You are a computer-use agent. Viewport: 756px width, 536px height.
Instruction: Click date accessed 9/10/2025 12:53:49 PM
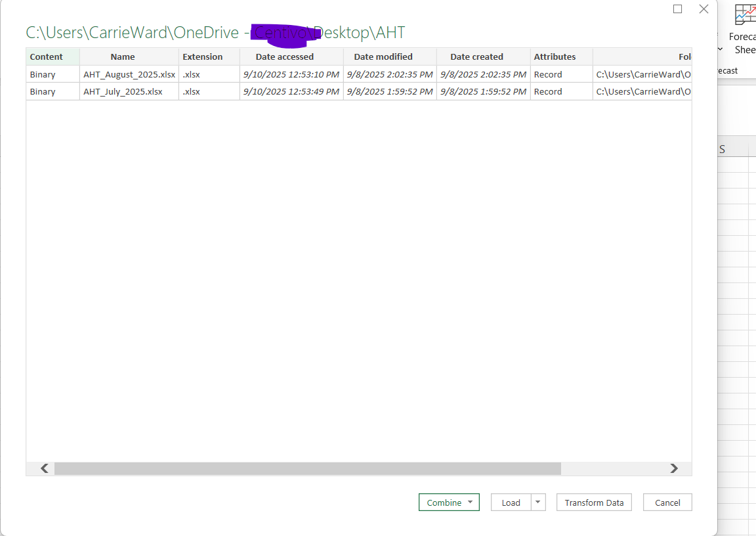tap(291, 92)
